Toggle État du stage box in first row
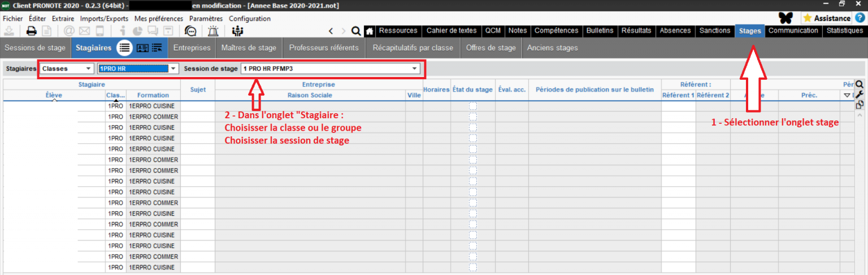Screen dimensions: 868x275 click(x=473, y=106)
